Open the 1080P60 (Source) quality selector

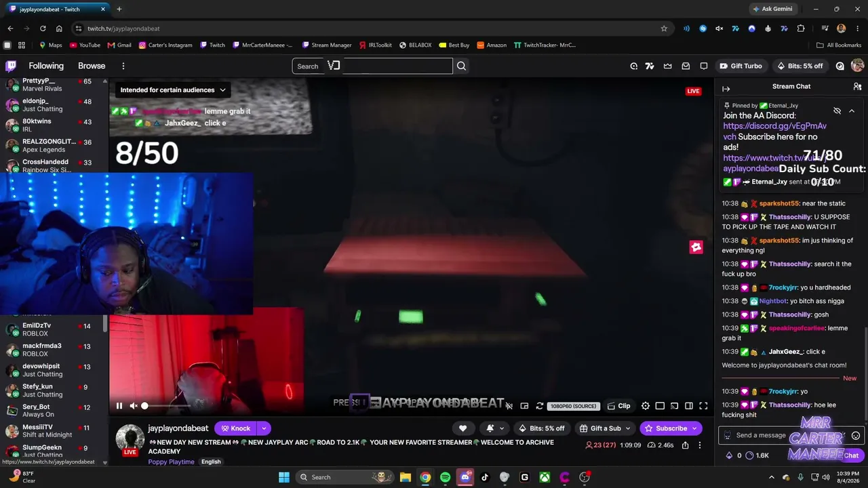pos(574,406)
